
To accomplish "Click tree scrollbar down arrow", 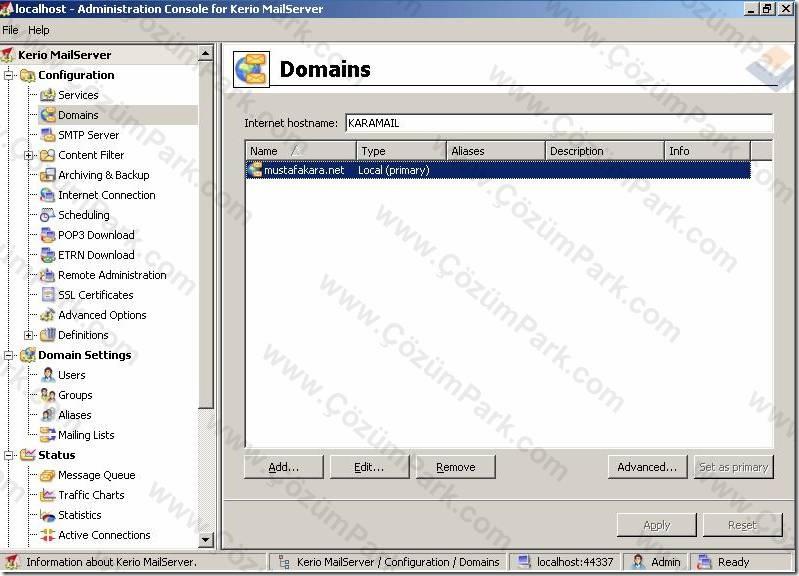I will [x=205, y=539].
